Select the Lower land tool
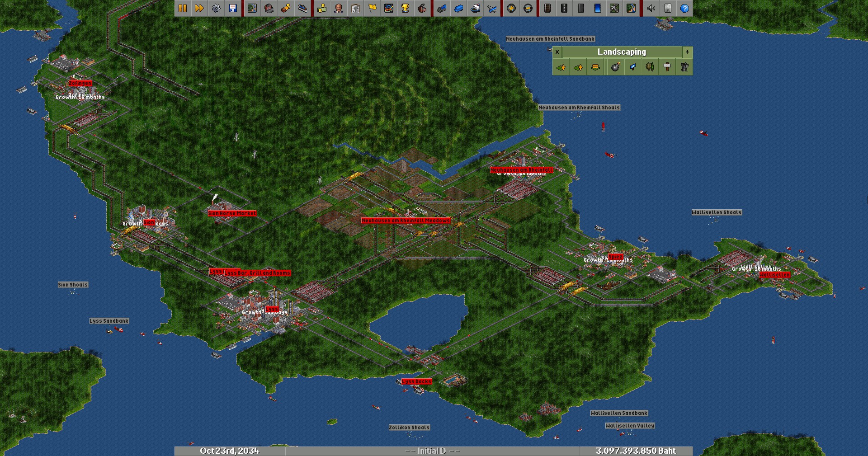 pyautogui.click(x=561, y=67)
